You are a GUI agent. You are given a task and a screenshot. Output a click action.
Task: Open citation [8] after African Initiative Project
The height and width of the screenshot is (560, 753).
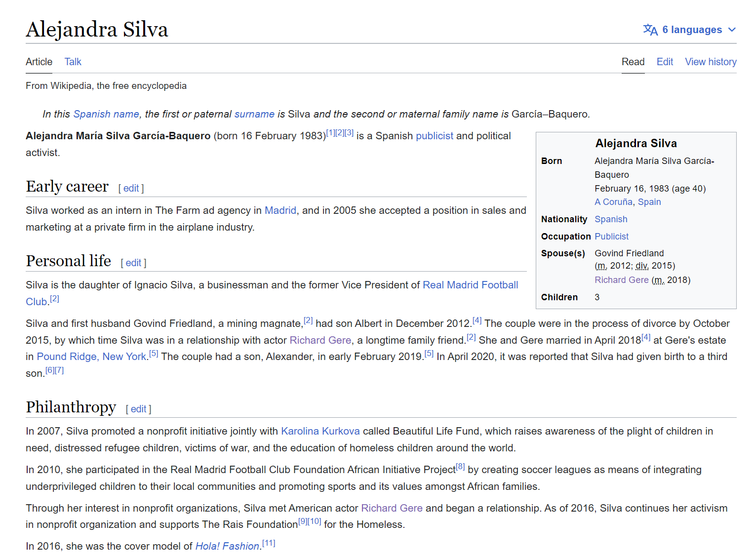pyautogui.click(x=460, y=467)
